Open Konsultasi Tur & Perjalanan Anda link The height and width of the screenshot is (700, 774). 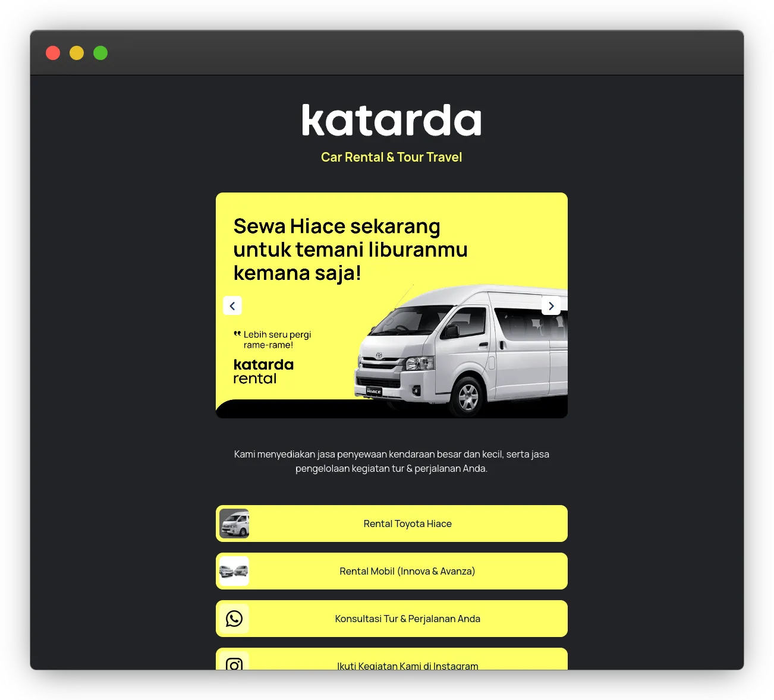pyautogui.click(x=407, y=619)
